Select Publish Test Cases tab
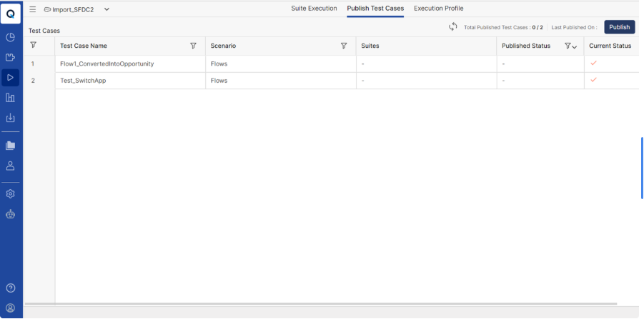Image resolution: width=644 pixels, height=319 pixels. pyautogui.click(x=375, y=8)
